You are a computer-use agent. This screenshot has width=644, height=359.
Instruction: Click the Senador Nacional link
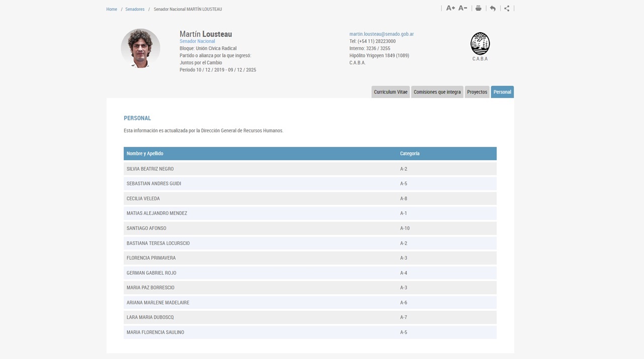tap(197, 41)
